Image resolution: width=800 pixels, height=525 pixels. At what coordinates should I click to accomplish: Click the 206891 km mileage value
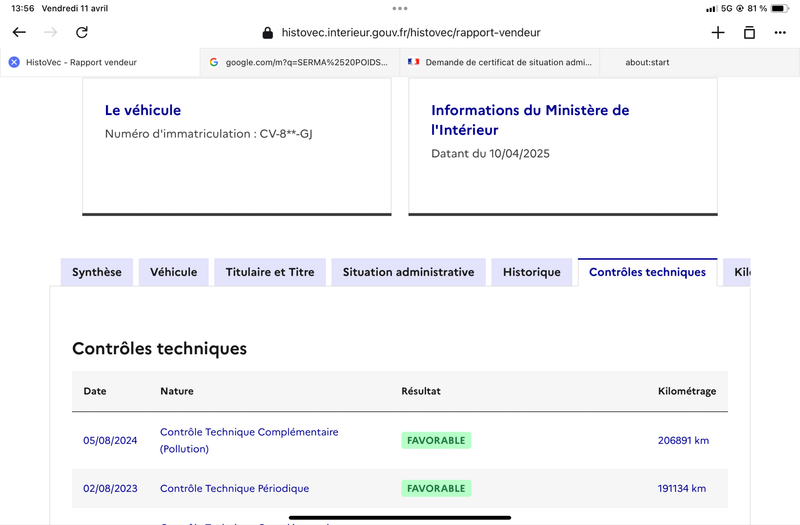pyautogui.click(x=683, y=440)
